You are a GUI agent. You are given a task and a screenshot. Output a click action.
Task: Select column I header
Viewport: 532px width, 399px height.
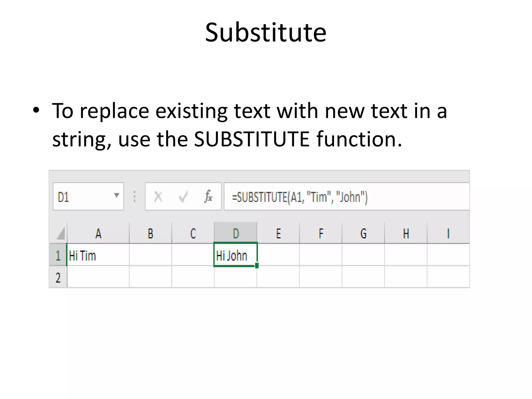point(448,233)
